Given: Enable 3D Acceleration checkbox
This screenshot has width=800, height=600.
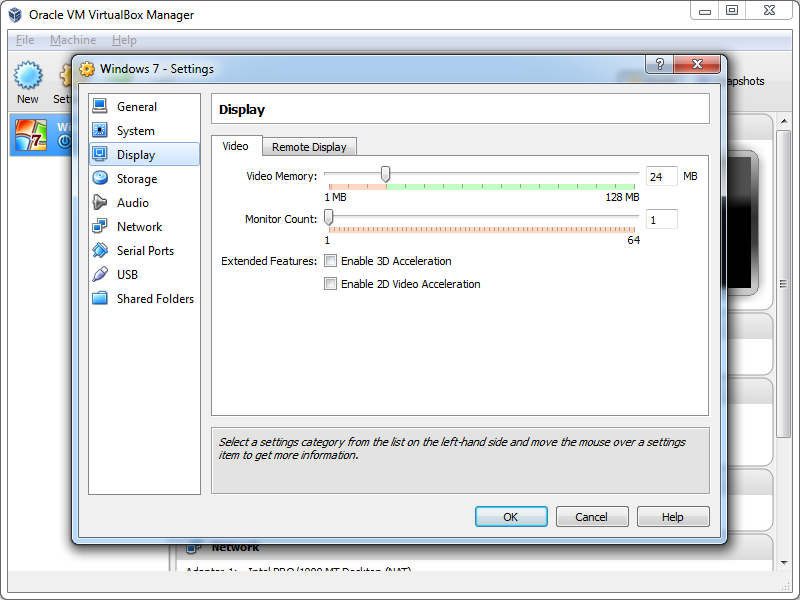Looking at the screenshot, I should click(x=331, y=261).
